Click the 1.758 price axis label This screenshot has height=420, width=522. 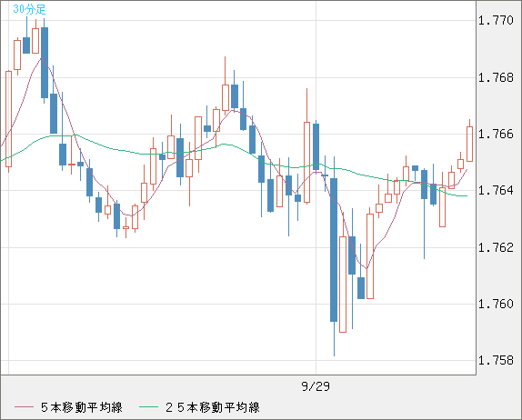tap(496, 360)
